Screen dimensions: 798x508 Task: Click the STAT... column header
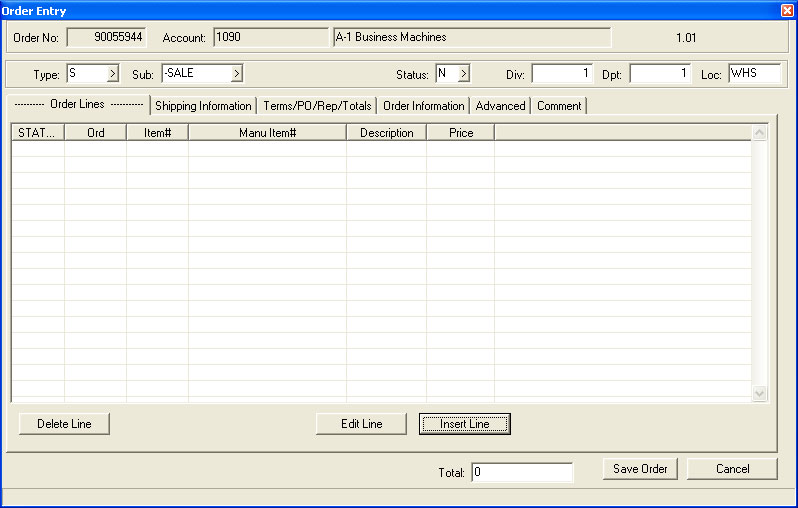tap(38, 133)
